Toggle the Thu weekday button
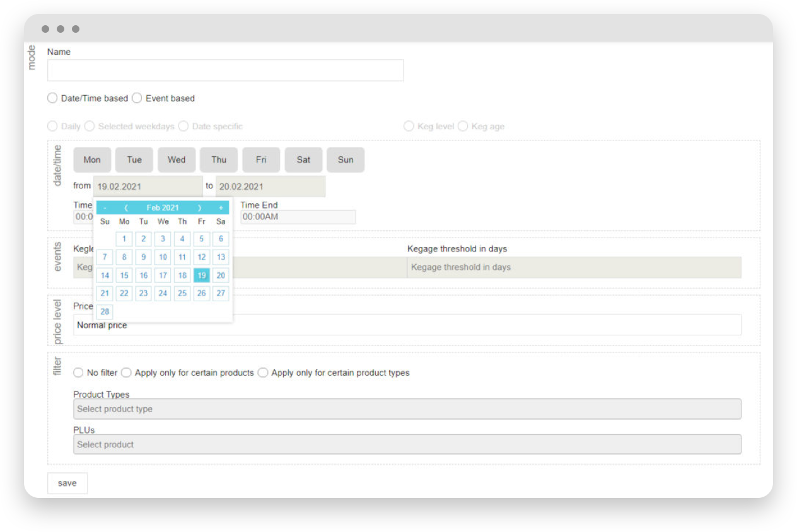The height and width of the screenshot is (532, 797). tap(219, 160)
